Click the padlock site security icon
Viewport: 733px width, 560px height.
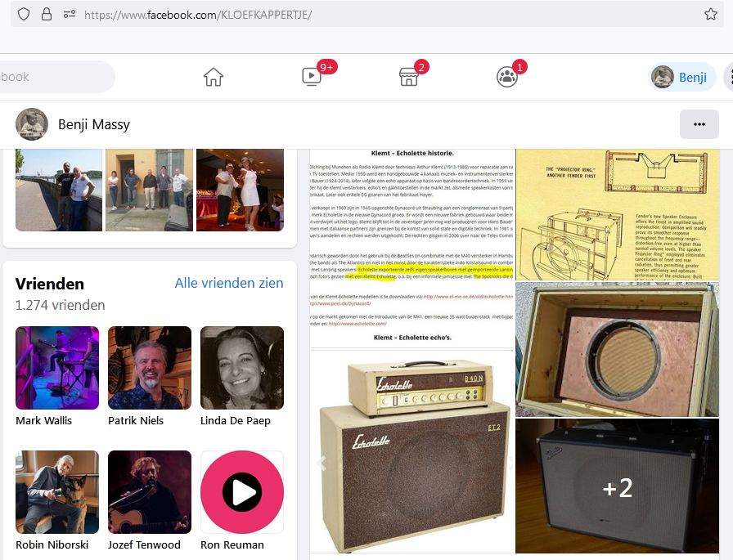pyautogui.click(x=47, y=14)
